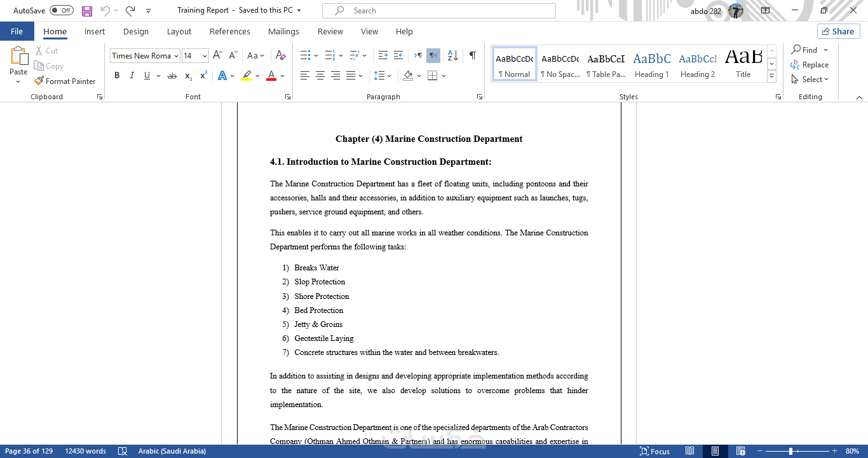
Task: Apply a numbered list
Action: point(330,55)
